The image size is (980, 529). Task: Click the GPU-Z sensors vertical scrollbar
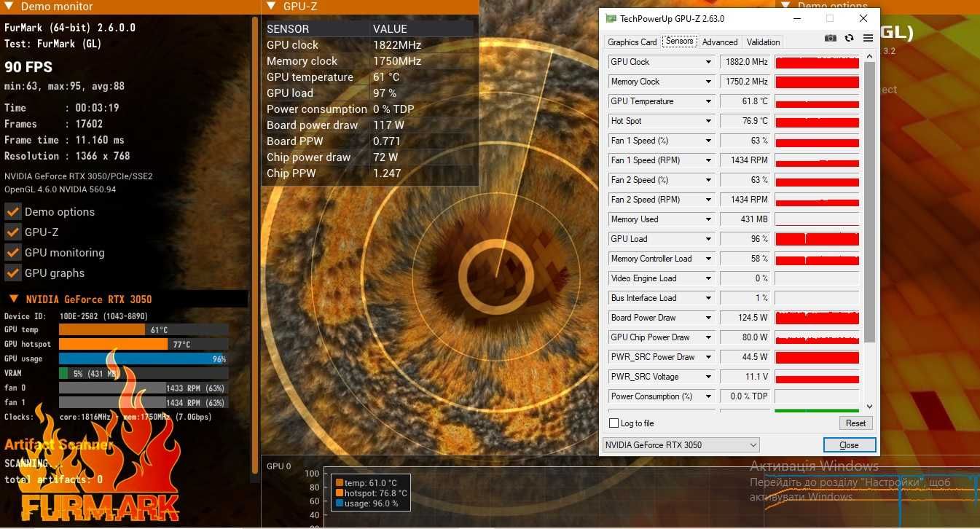[869, 203]
